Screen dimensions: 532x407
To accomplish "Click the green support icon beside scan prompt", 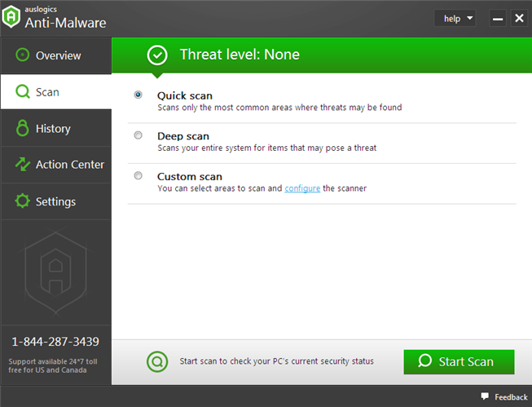I will [x=156, y=361].
